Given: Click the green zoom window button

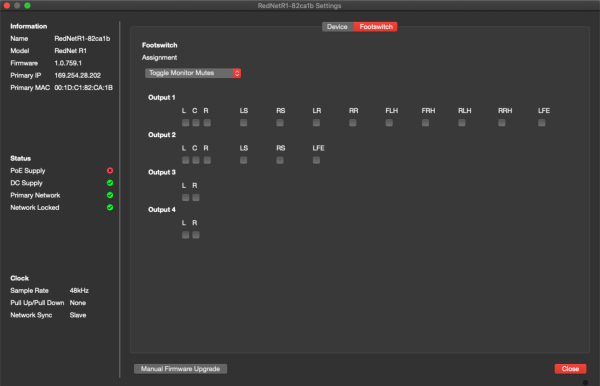Looking at the screenshot, I should point(27,5).
